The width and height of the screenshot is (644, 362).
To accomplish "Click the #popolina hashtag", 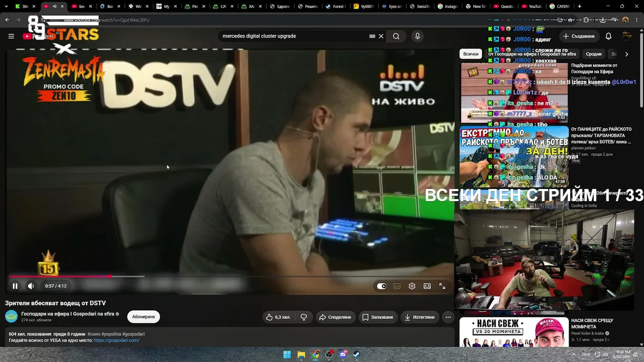I will pos(111,334).
